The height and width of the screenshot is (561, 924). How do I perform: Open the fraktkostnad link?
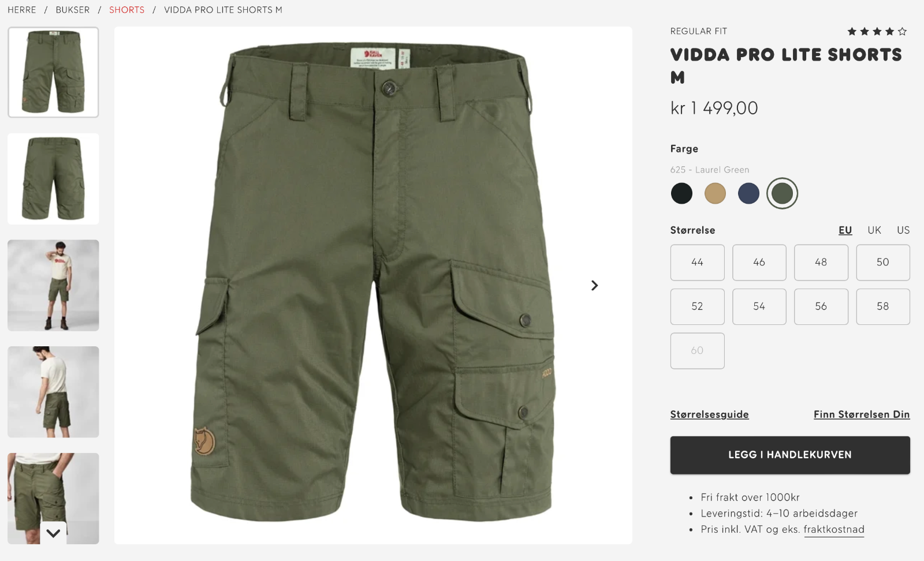834,530
